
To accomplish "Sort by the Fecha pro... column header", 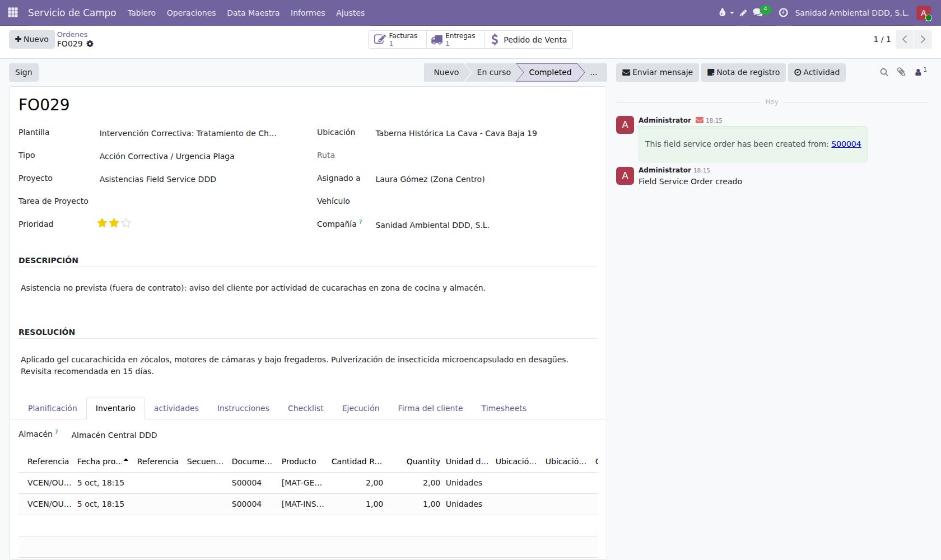I will (103, 461).
